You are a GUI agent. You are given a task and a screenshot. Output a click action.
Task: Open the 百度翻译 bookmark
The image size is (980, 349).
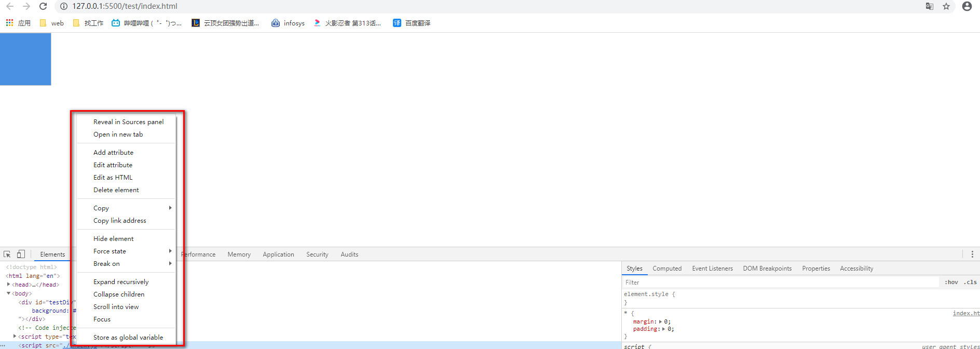[412, 23]
